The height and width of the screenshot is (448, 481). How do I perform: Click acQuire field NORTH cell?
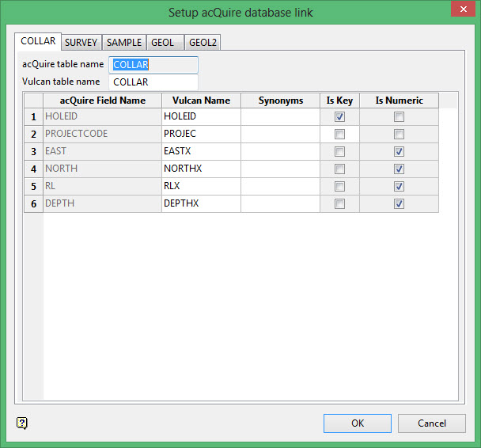pos(103,169)
